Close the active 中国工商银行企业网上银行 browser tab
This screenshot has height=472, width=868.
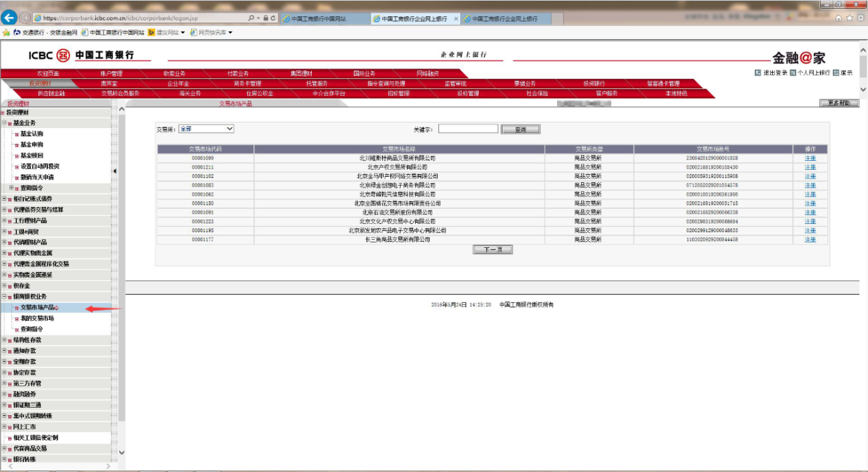(x=456, y=18)
